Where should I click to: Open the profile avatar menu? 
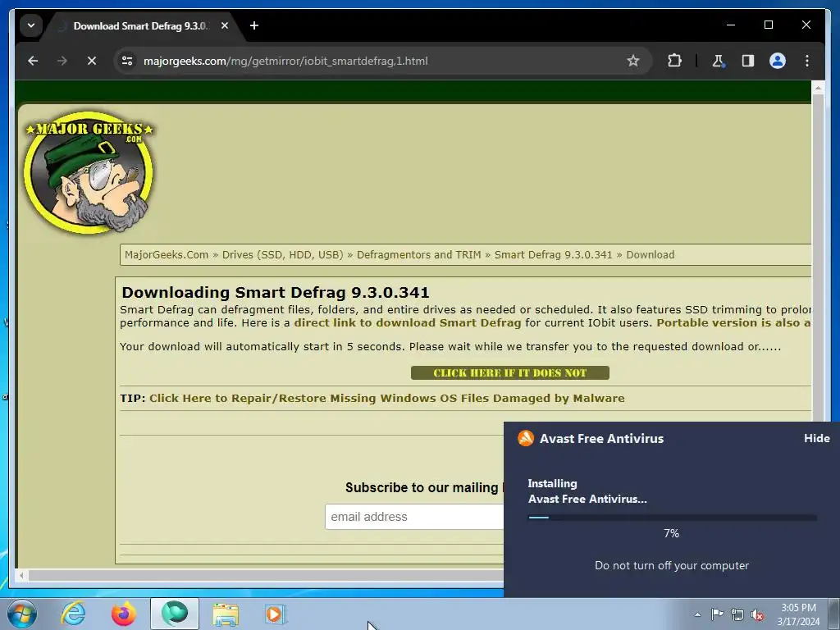(778, 61)
